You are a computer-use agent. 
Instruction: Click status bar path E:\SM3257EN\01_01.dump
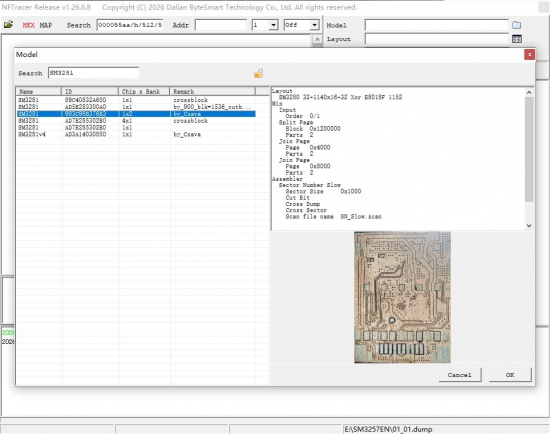tap(388, 429)
